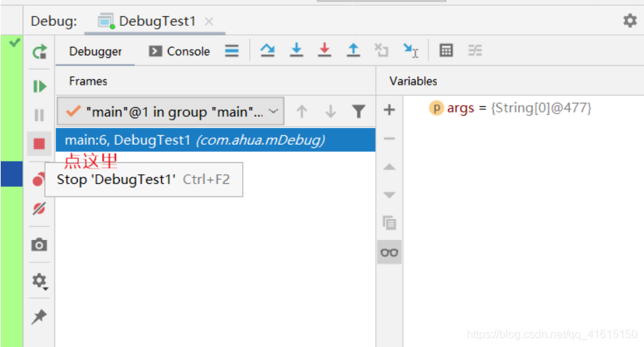The width and height of the screenshot is (644, 347).
Task: Toggle Mute Breakpoints icon
Action: (x=39, y=208)
